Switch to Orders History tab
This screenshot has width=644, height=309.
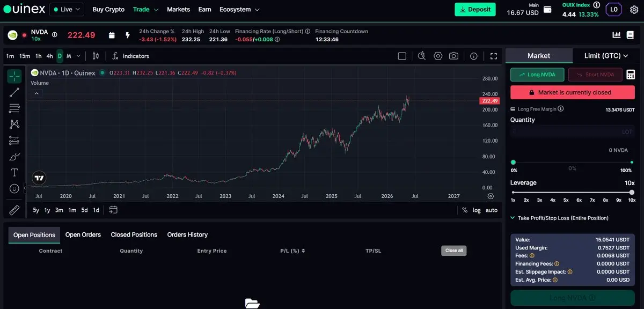coord(187,234)
